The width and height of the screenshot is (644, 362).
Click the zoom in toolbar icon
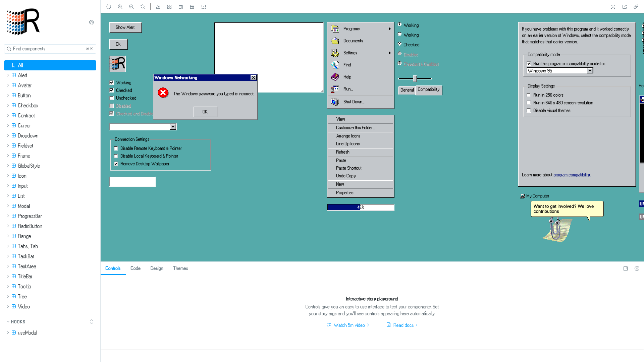tap(120, 7)
